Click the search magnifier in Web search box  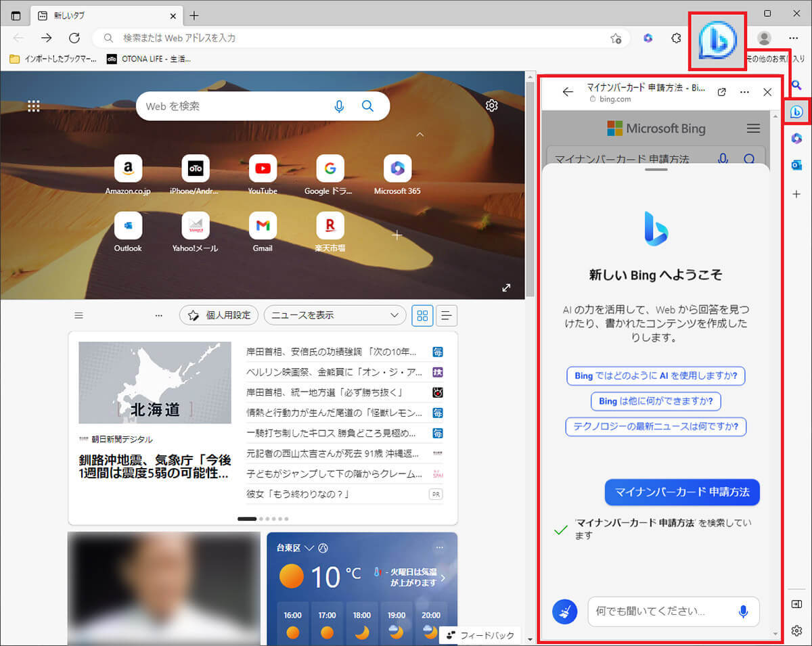point(367,106)
